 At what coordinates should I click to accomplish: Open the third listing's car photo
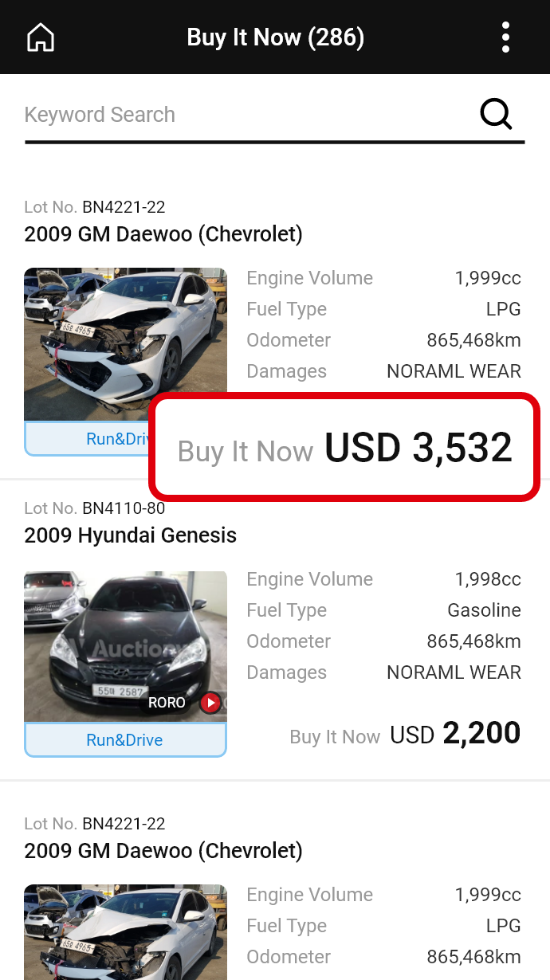pyautogui.click(x=126, y=931)
